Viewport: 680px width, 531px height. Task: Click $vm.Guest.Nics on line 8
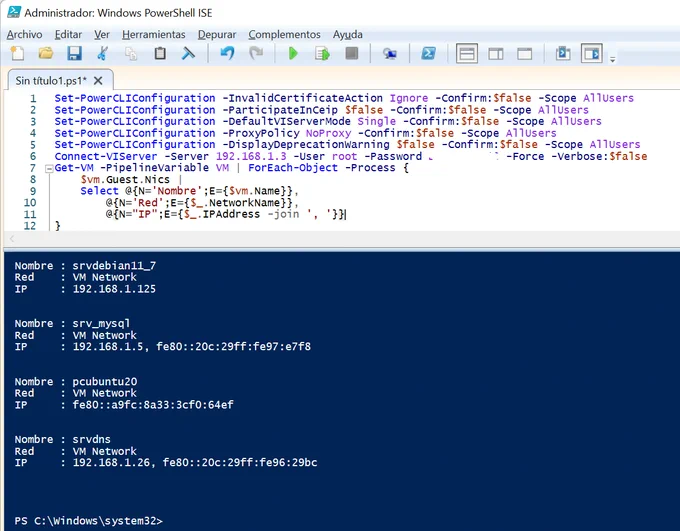tap(125, 180)
